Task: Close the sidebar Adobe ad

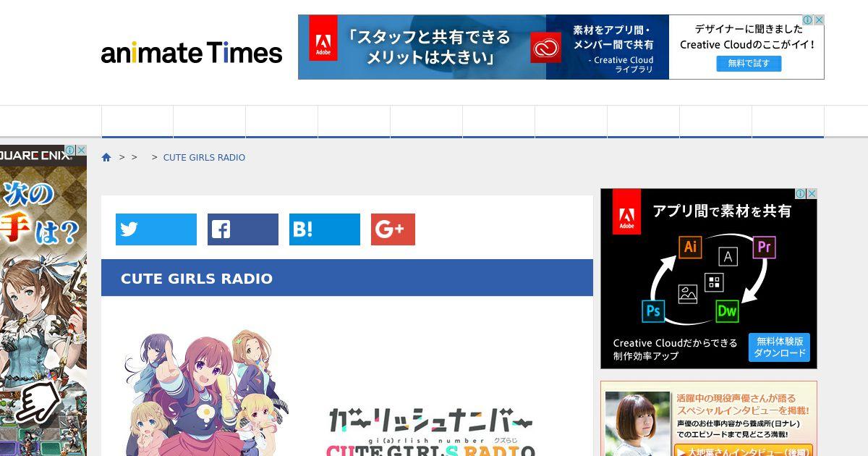Action: pyautogui.click(x=812, y=194)
